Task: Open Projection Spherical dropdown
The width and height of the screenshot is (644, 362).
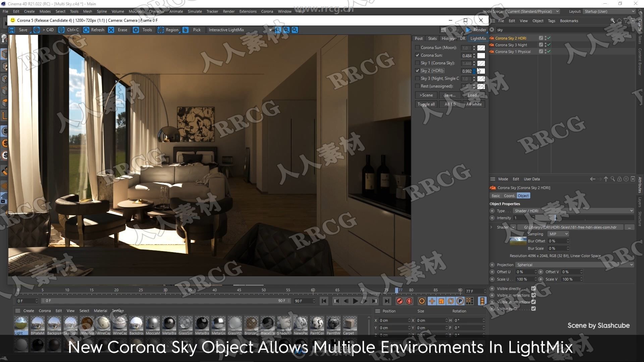Action: [x=575, y=265]
